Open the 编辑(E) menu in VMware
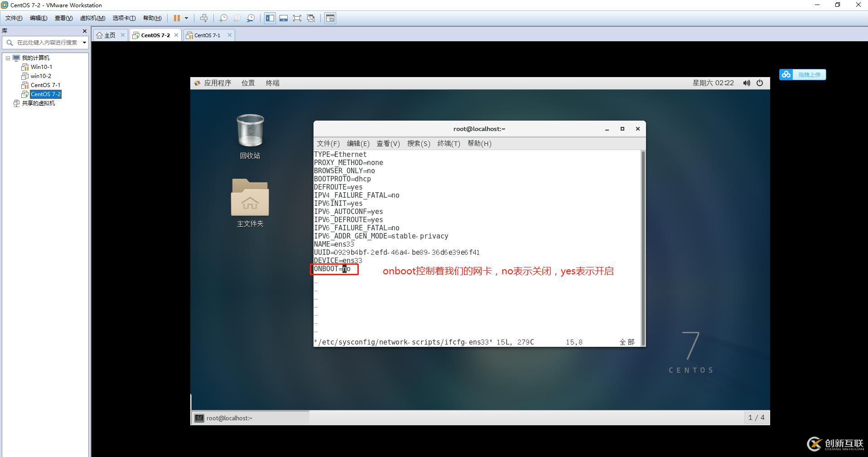 coord(39,18)
